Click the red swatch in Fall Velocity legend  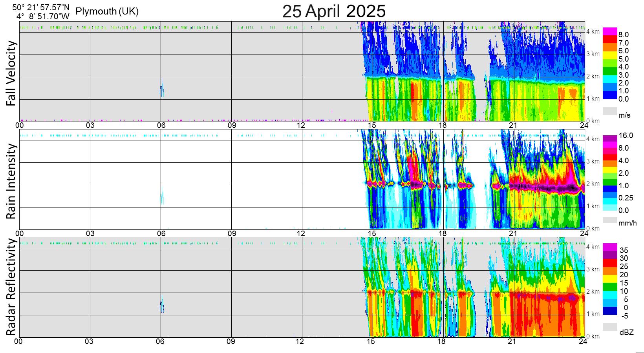pyautogui.click(x=610, y=39)
